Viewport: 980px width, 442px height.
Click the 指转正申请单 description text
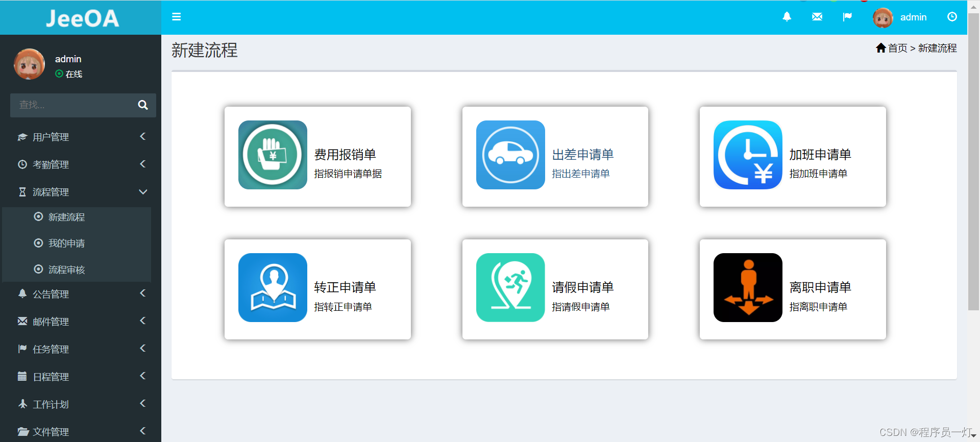point(343,307)
